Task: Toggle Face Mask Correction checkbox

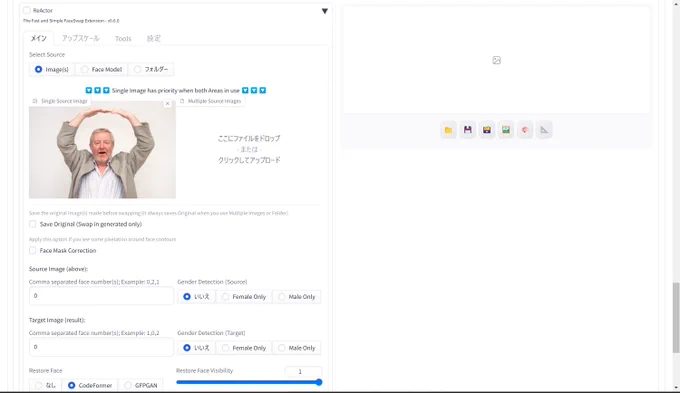Action: pos(33,250)
